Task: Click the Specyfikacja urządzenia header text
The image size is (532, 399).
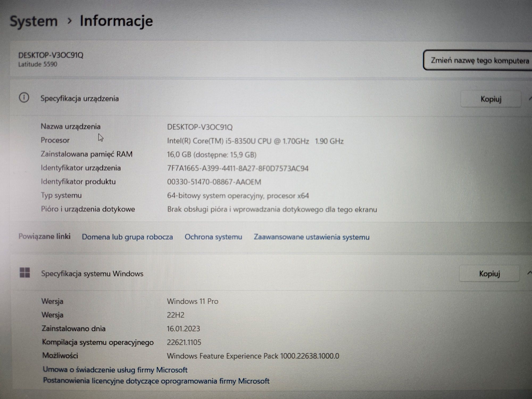Action: tap(80, 99)
